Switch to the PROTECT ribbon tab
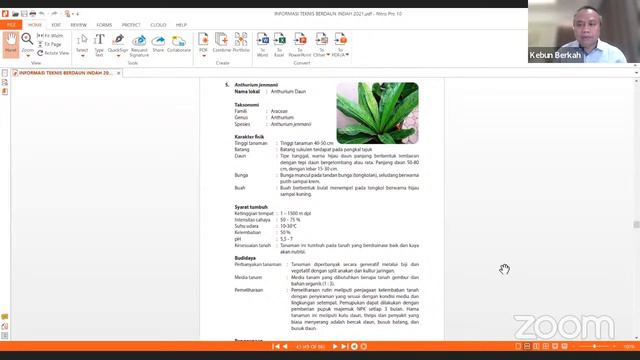 point(131,25)
